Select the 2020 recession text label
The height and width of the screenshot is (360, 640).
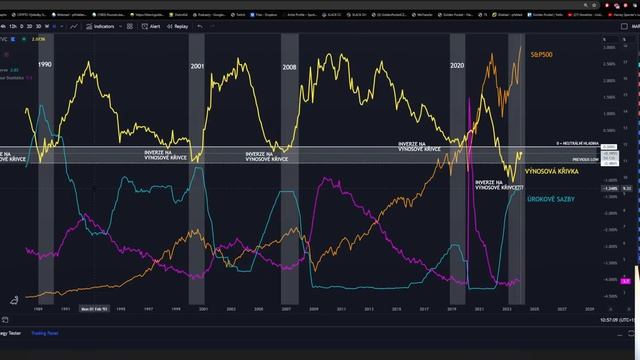point(457,65)
